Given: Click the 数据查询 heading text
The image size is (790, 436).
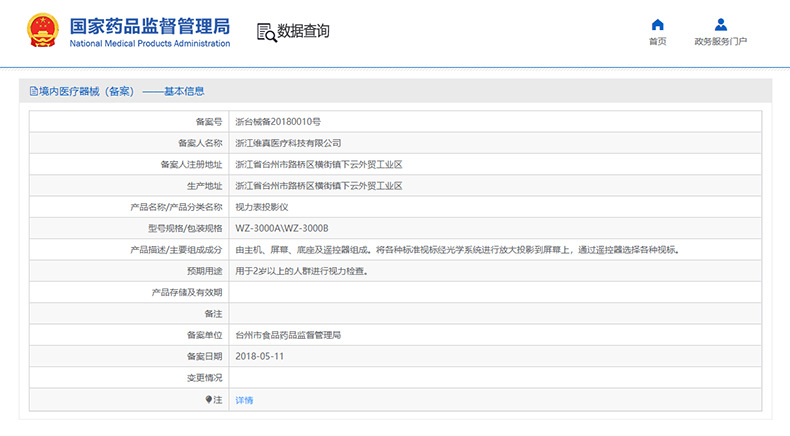Looking at the screenshot, I should [303, 32].
